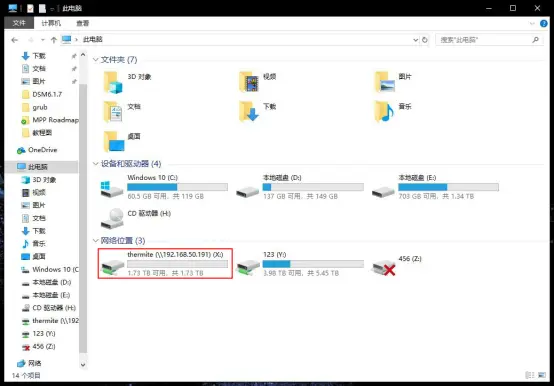
Task: Open the address bar history dropdown
Action: [x=416, y=40]
